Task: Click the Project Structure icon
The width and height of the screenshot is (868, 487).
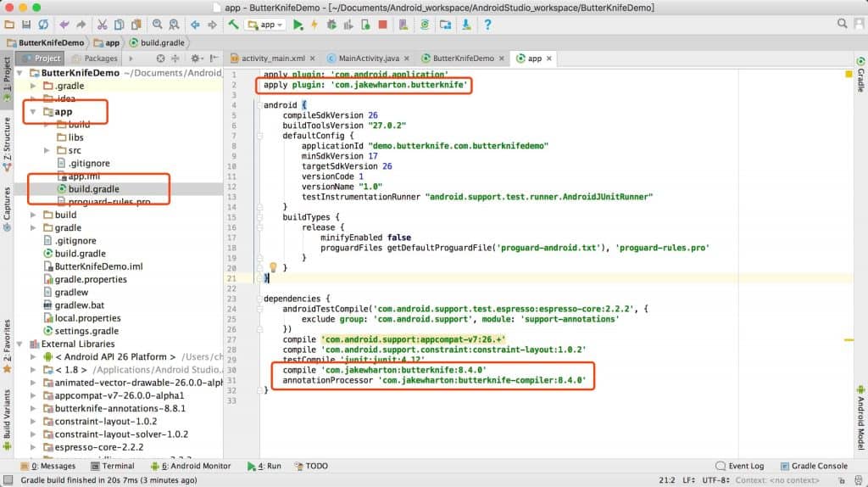Action: point(446,25)
